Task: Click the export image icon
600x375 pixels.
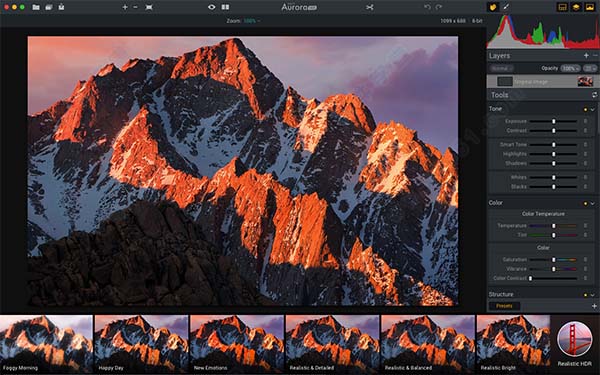Action: [61, 7]
